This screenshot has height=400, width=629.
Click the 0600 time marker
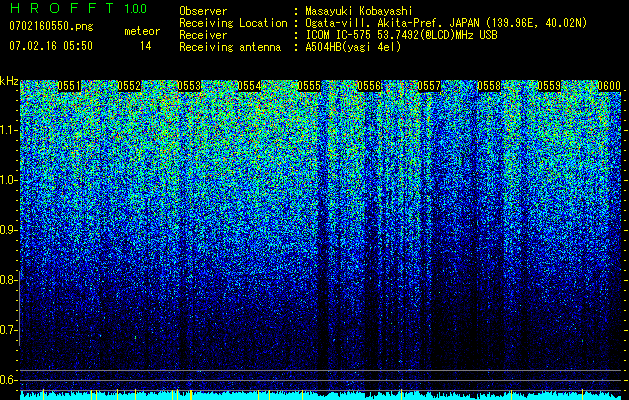[609, 86]
